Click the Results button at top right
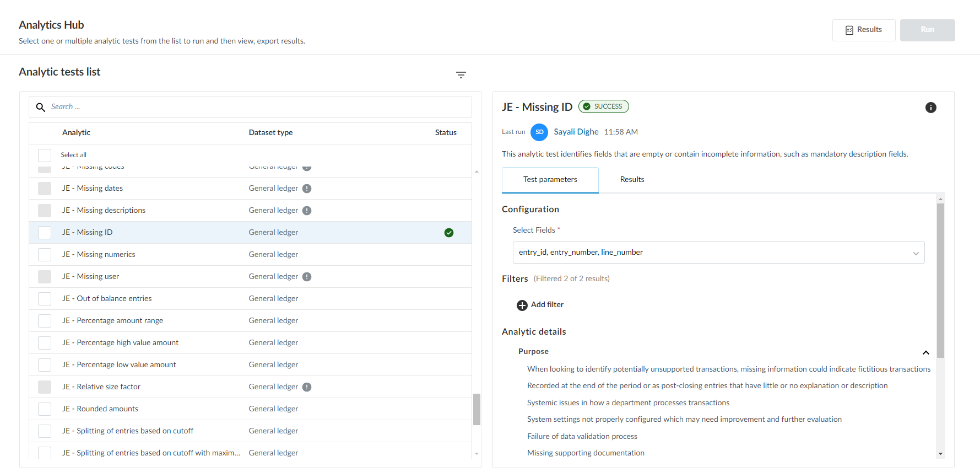The width and height of the screenshot is (980, 472). (863, 30)
